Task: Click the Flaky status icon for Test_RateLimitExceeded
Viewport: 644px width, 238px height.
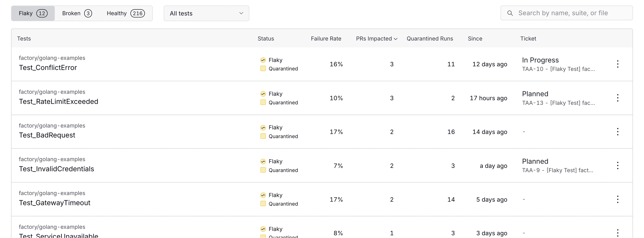Action: [x=263, y=94]
